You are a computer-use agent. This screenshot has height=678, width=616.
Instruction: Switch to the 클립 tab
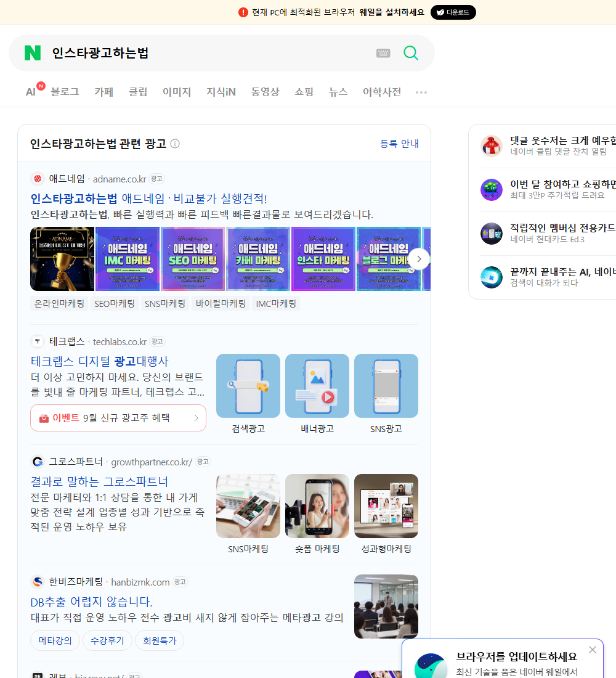pyautogui.click(x=138, y=92)
